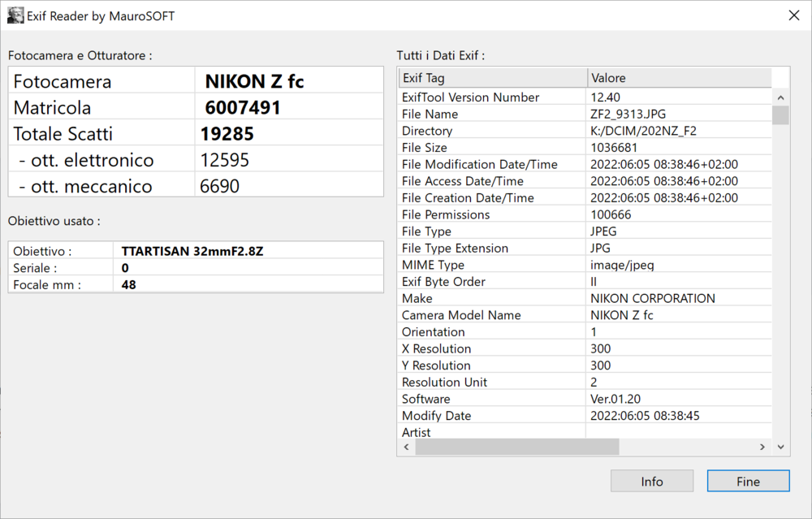Click the horizontal scrollbar thumb

(517, 447)
